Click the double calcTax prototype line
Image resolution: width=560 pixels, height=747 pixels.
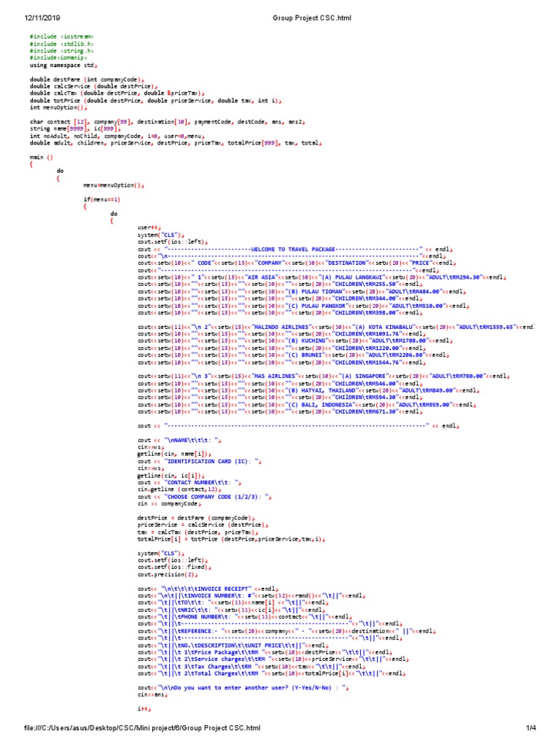(117, 93)
